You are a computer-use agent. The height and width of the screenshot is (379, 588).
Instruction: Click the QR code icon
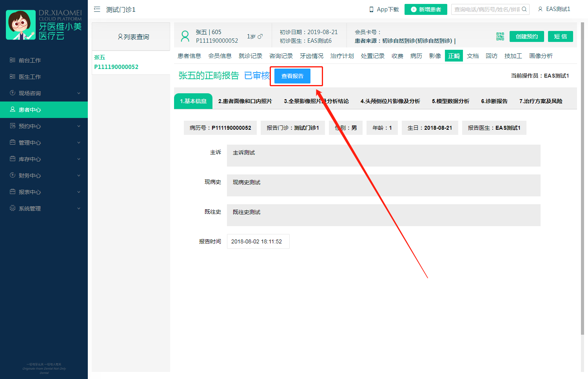[x=500, y=36]
